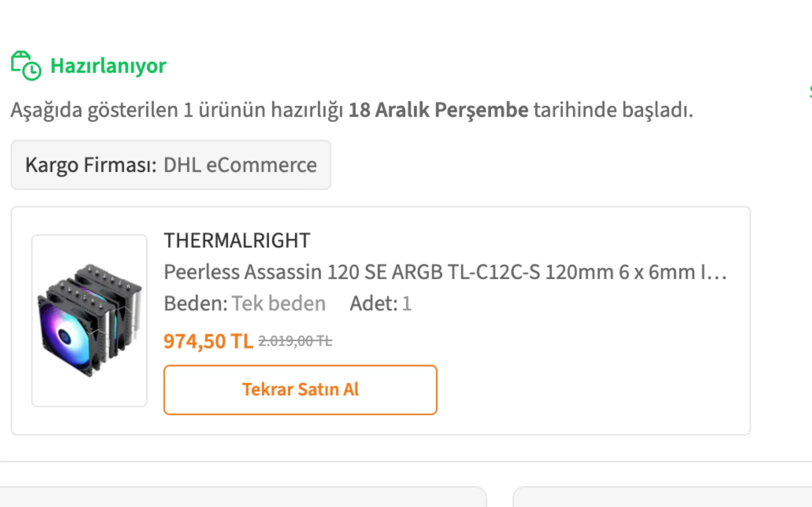Click the DHL eCommerce carrier info box

[171, 165]
